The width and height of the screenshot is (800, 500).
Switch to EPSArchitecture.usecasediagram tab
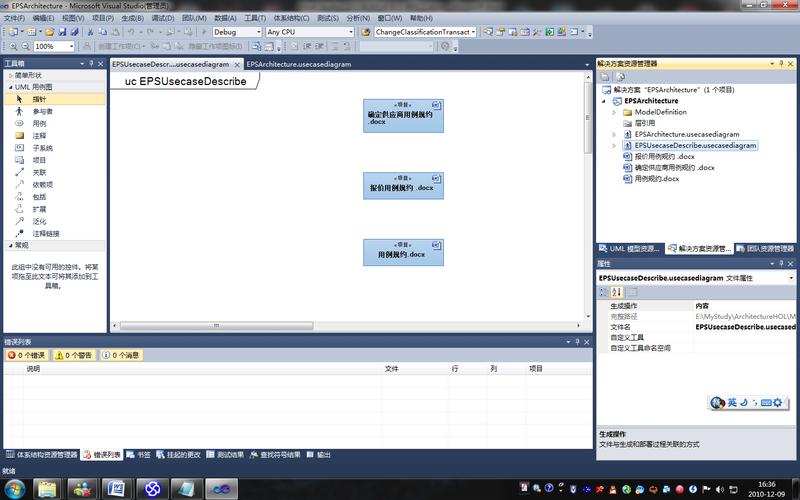[299, 63]
